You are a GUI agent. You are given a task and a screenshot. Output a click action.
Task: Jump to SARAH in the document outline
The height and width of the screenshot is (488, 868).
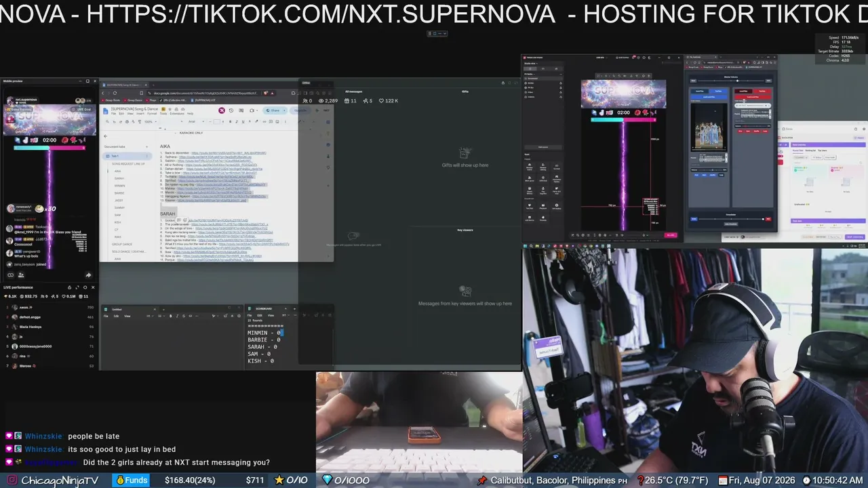tap(119, 178)
